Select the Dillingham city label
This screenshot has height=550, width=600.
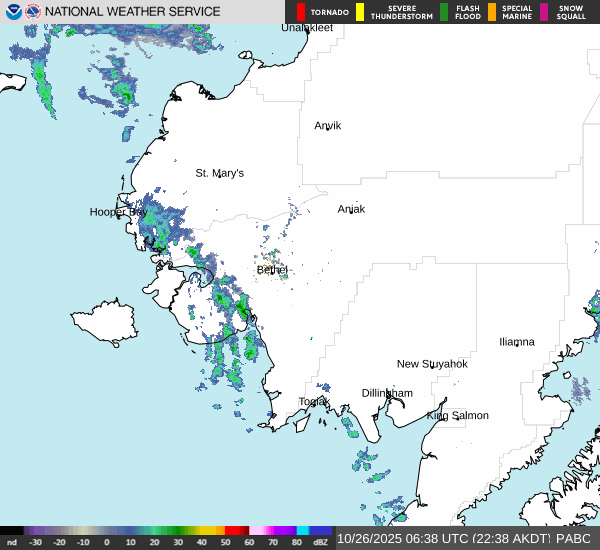click(387, 393)
